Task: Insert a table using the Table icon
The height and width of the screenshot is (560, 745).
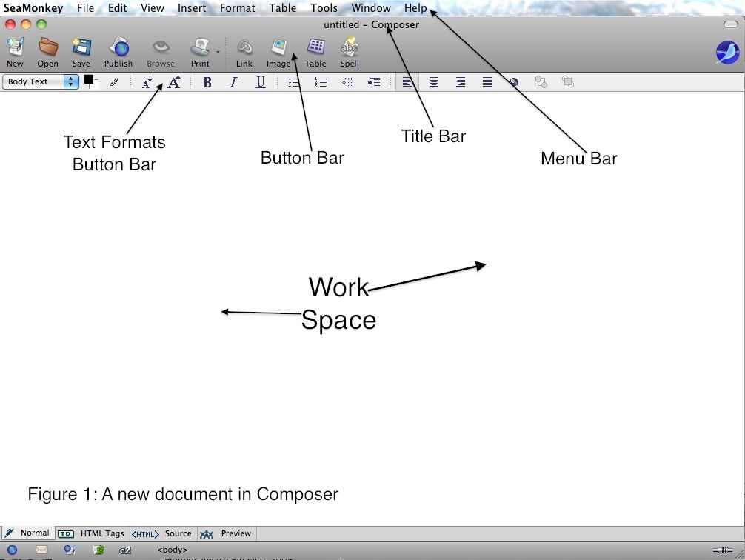Action: point(315,52)
